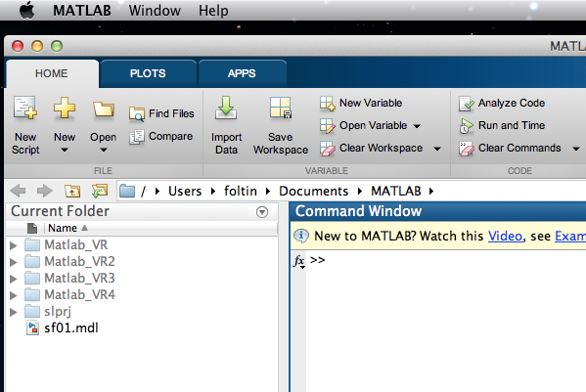Click Import Data icon

tap(226, 108)
